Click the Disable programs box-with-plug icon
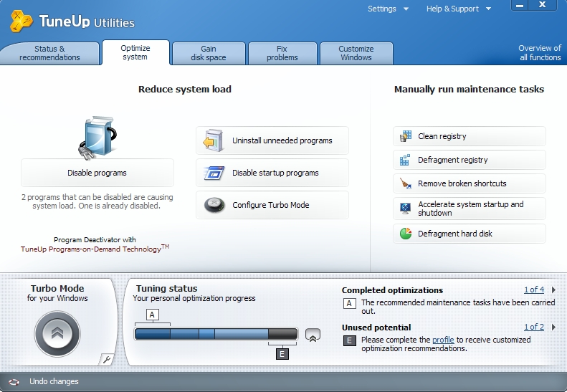The width and height of the screenshot is (567, 392). pyautogui.click(x=97, y=138)
